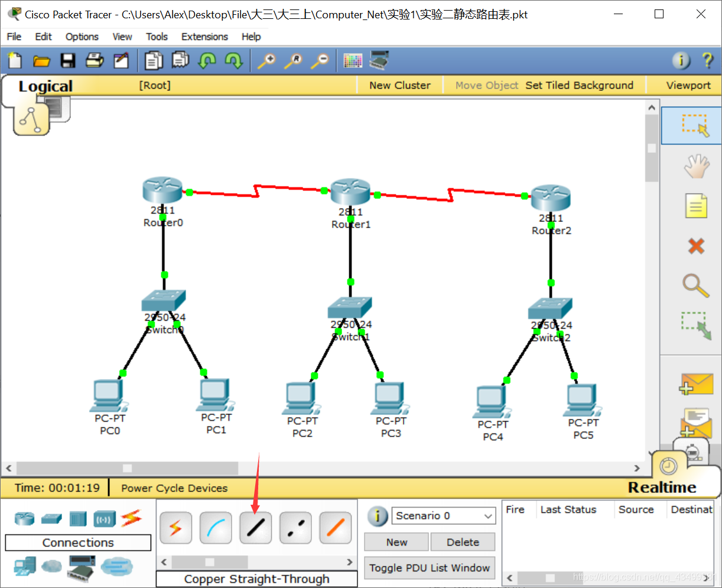Image resolution: width=722 pixels, height=588 pixels.
Task: Pick the Console cable connection icon
Action: click(x=216, y=528)
